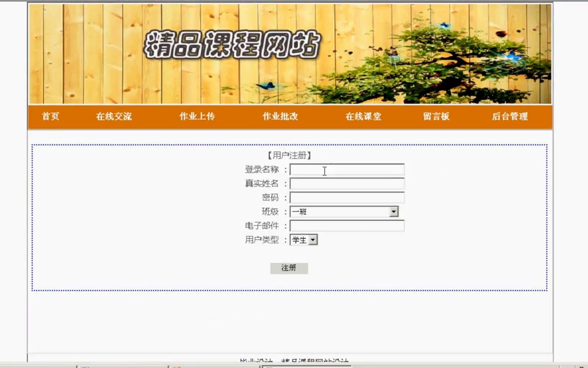
Task: Open the 在线交流 navigation link
Action: [113, 117]
